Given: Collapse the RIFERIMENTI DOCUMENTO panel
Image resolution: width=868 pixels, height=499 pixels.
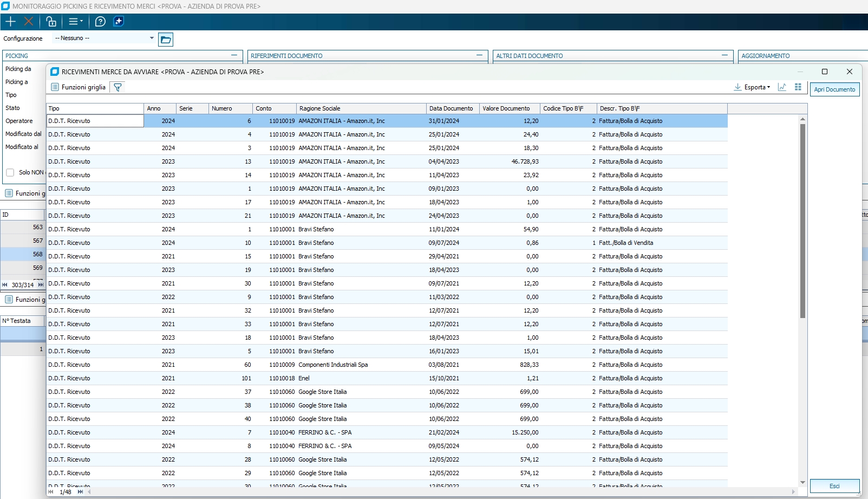Looking at the screenshot, I should pos(479,55).
